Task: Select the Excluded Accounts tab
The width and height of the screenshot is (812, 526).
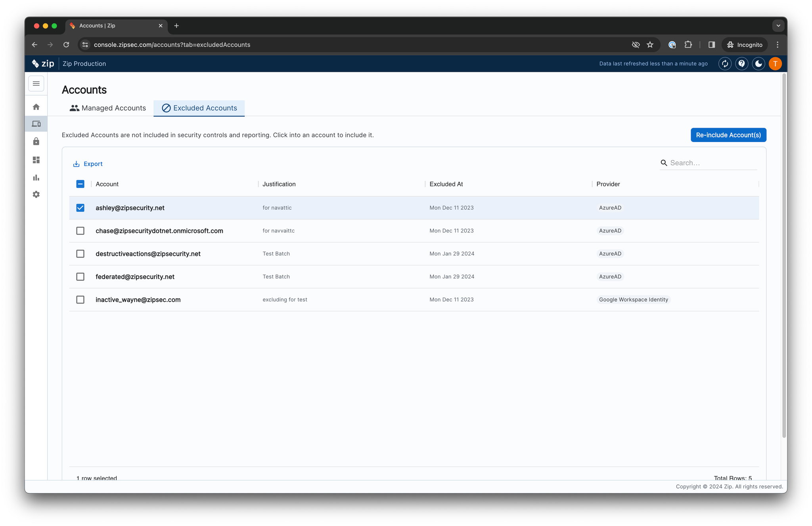Action: pos(199,108)
